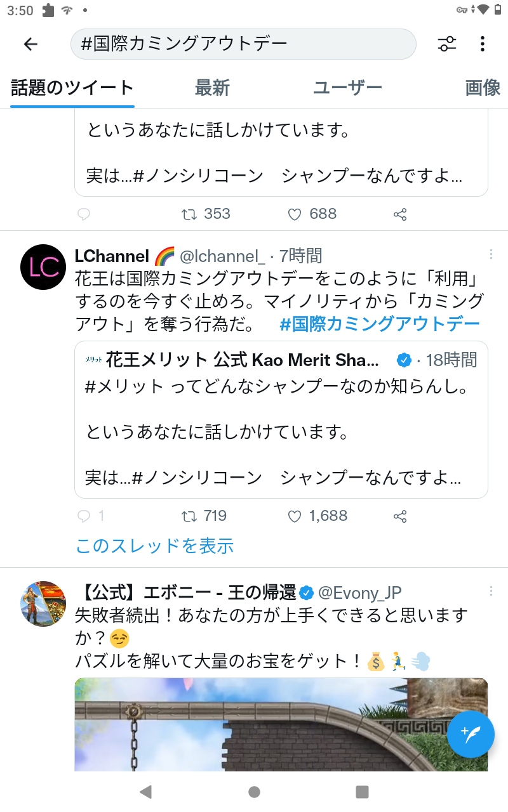Open the three-dot overflow menu at top
Image resolution: width=508 pixels, height=812 pixels.
pos(483,44)
